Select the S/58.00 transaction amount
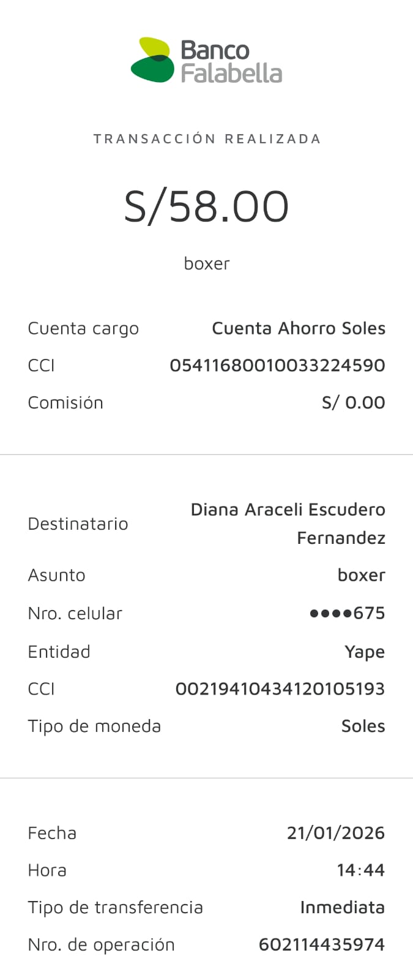 (207, 206)
